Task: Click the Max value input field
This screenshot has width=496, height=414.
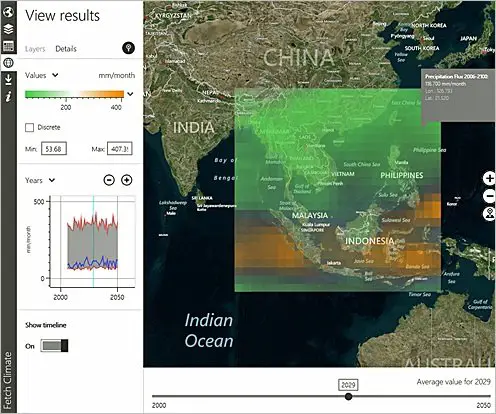Action: pos(120,149)
